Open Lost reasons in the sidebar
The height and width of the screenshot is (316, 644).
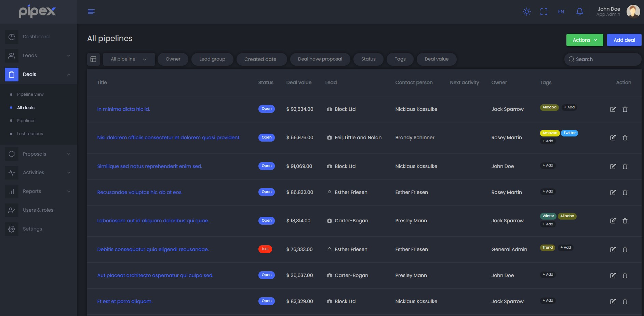[30, 134]
